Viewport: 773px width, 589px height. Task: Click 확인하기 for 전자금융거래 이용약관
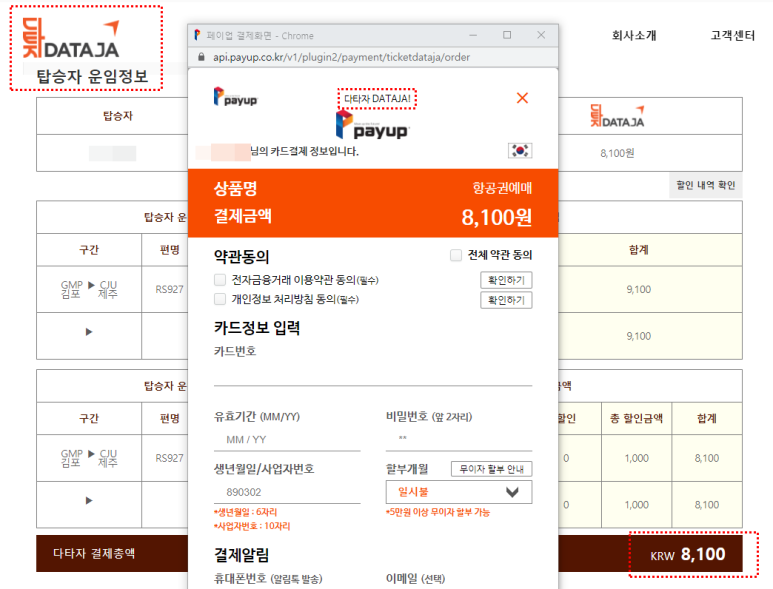click(x=506, y=280)
